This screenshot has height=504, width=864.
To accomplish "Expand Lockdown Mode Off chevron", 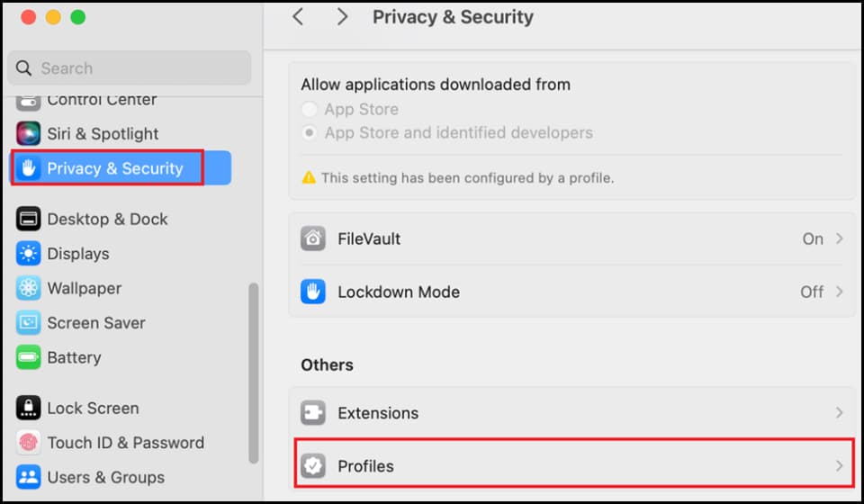I will [x=839, y=292].
